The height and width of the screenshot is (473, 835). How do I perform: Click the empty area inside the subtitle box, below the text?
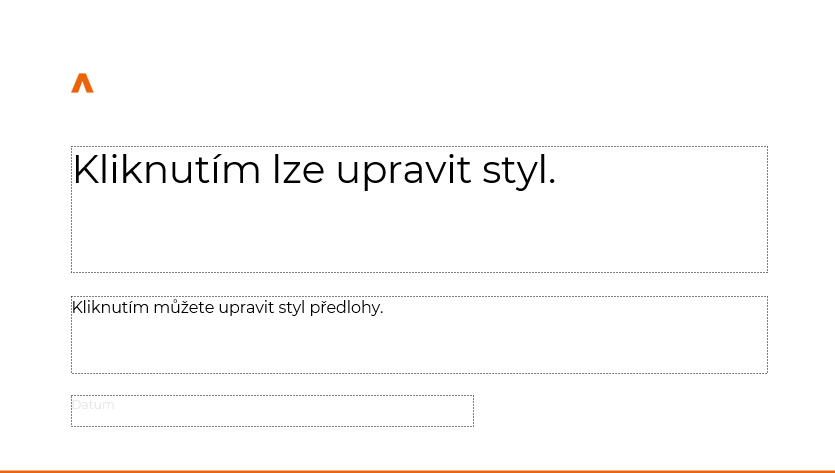click(419, 346)
